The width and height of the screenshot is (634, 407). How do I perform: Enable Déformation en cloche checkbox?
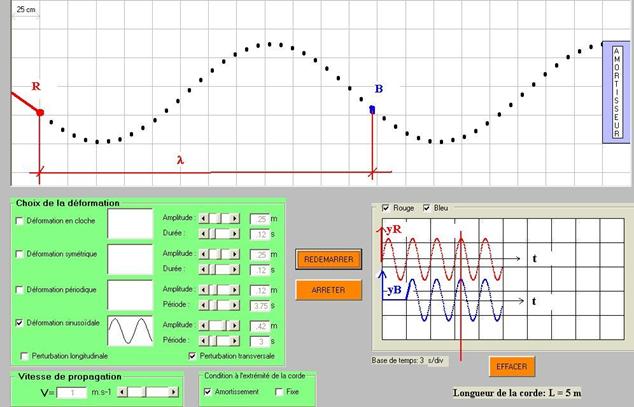pos(21,219)
